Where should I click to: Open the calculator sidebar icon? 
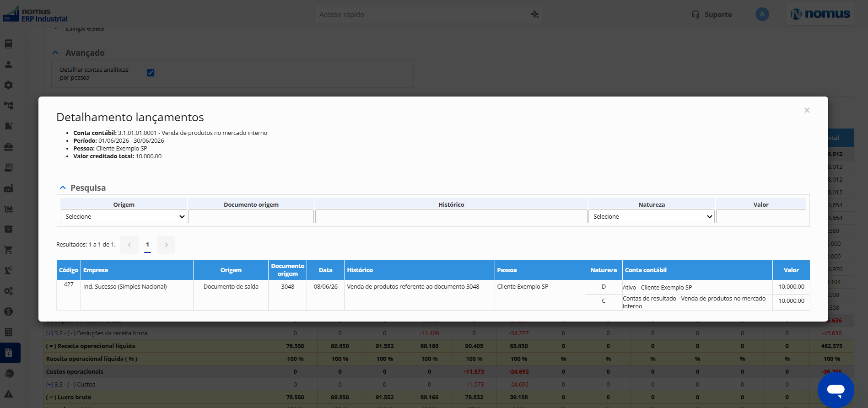pyautogui.click(x=8, y=332)
